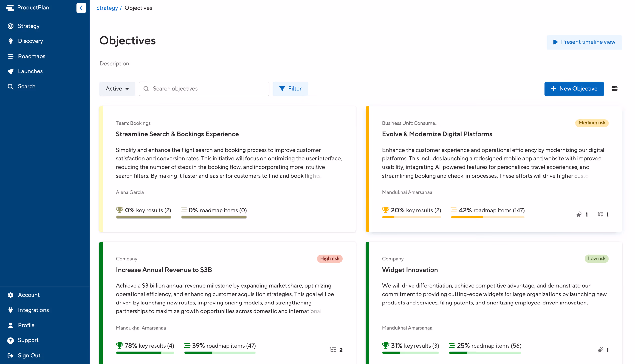Collapse the sidebar with the chevron button
The height and width of the screenshot is (364, 635).
[x=81, y=8]
